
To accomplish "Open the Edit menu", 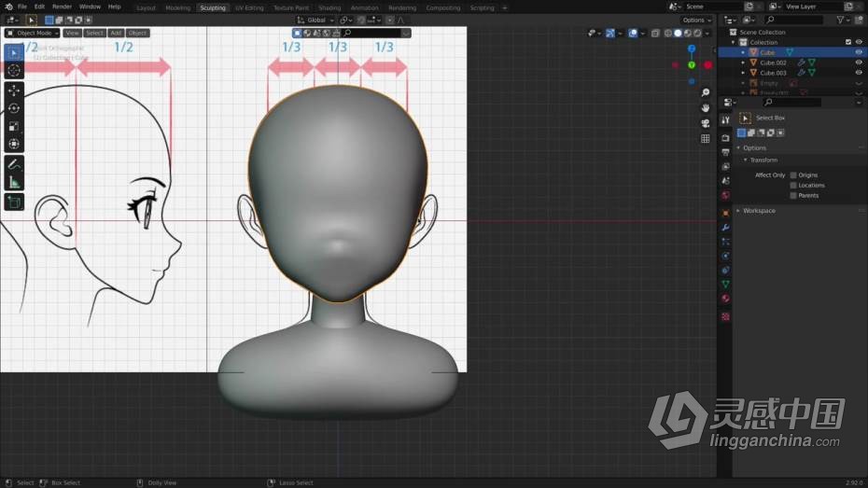I will pos(39,7).
